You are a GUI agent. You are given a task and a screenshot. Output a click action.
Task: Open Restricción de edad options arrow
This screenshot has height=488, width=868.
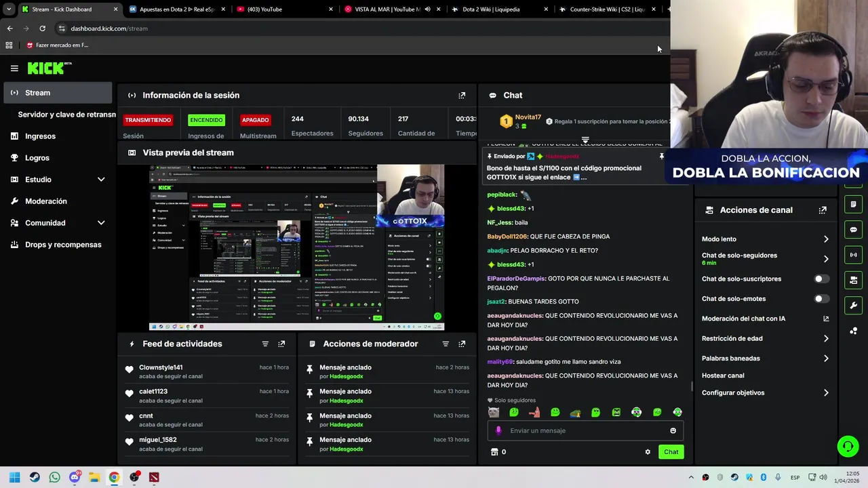(826, 338)
